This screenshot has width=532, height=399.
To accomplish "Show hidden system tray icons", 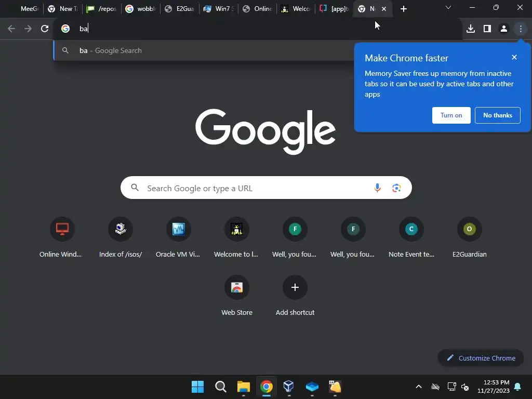I will coord(419,387).
